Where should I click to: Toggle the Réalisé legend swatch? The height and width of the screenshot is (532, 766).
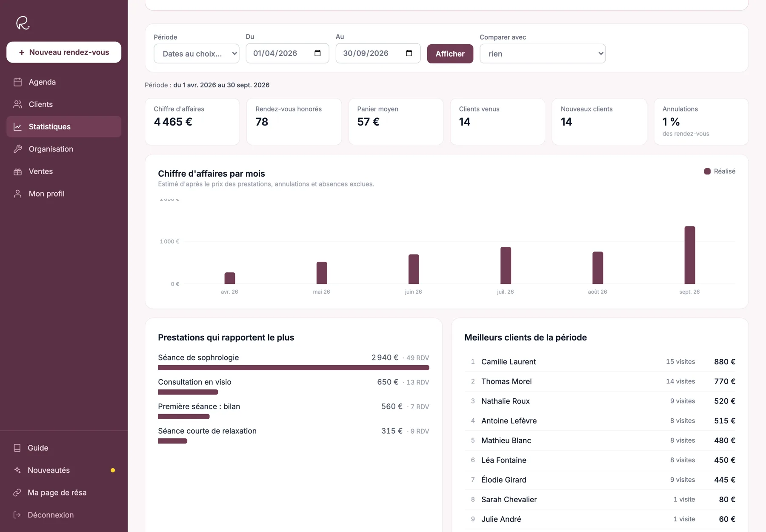707,172
